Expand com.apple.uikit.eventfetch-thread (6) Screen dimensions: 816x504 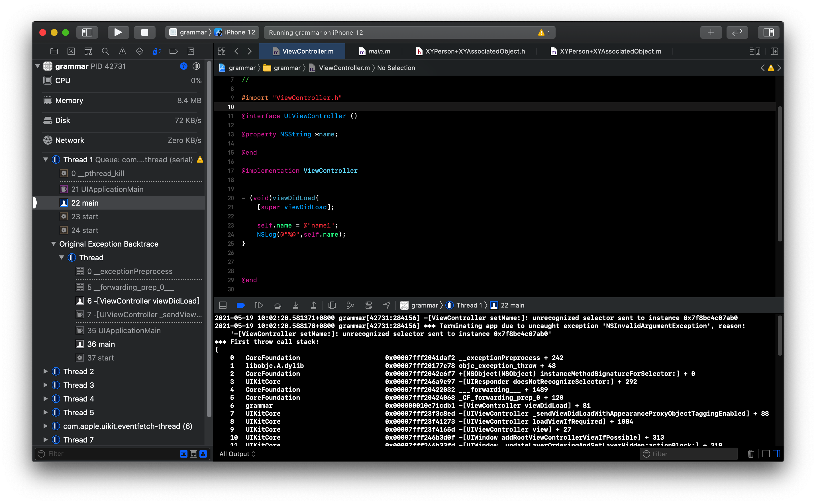[x=46, y=426]
